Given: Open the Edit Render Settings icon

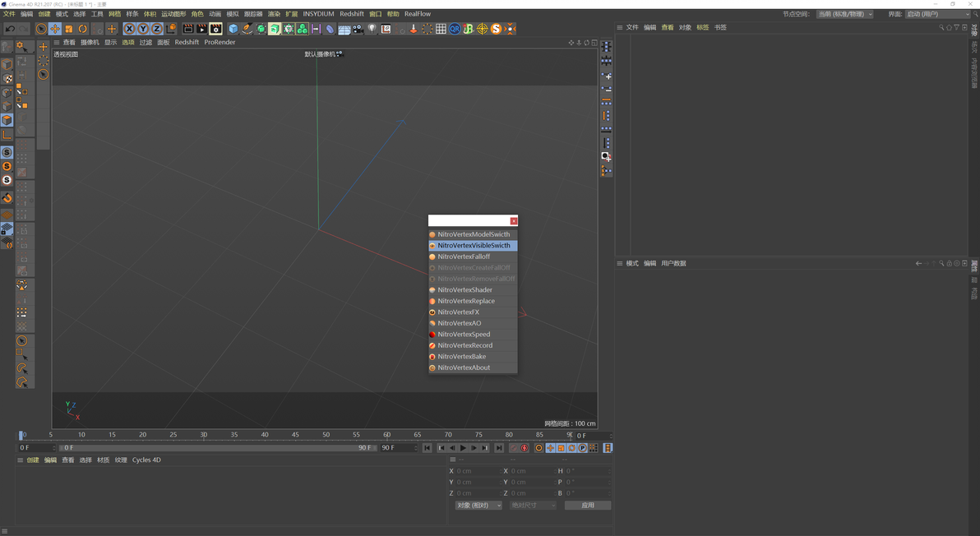Looking at the screenshot, I should coord(215,29).
